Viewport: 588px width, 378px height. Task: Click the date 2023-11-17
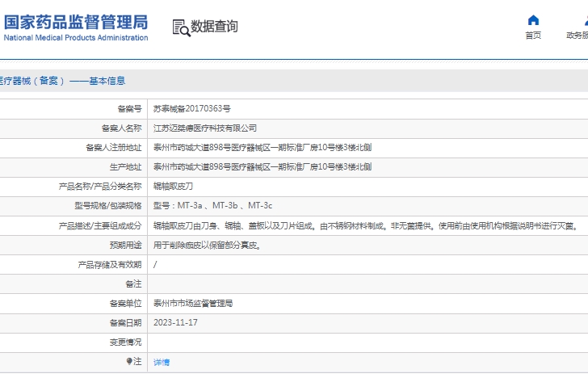[175, 323]
